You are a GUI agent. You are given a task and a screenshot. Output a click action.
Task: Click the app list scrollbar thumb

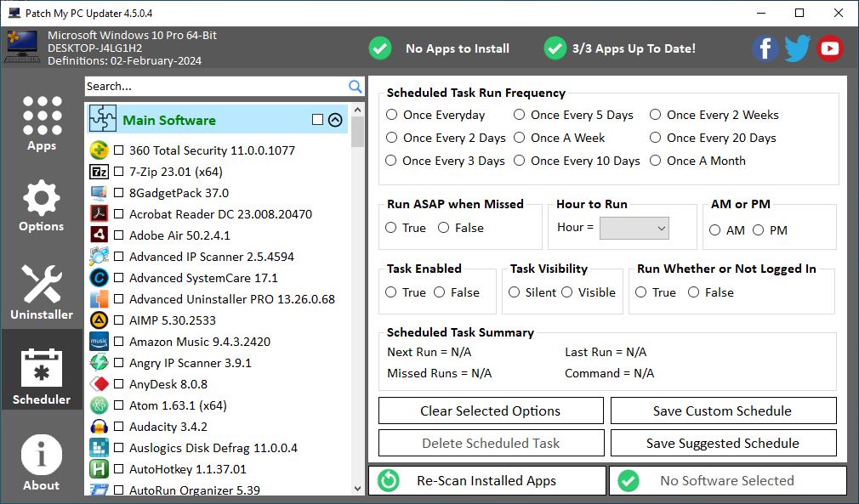[x=358, y=132]
